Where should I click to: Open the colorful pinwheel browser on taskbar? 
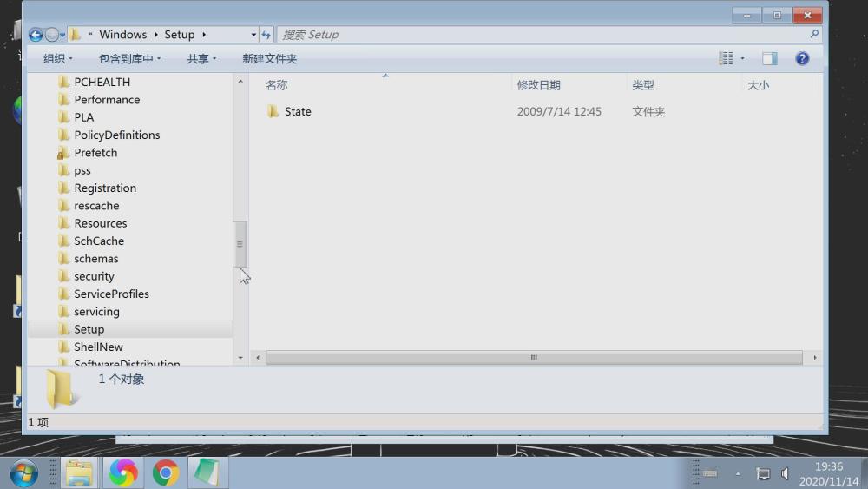123,473
